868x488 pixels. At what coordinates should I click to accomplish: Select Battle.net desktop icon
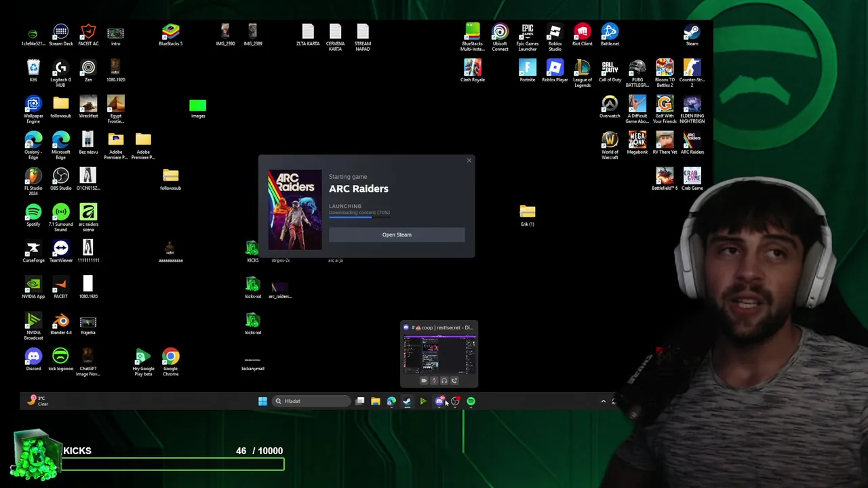pyautogui.click(x=610, y=35)
